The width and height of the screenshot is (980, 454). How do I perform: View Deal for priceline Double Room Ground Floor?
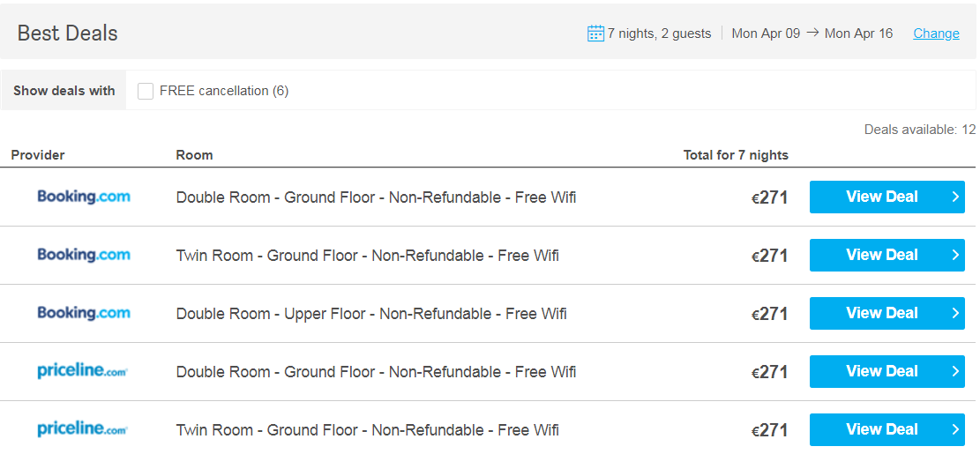pyautogui.click(x=886, y=371)
